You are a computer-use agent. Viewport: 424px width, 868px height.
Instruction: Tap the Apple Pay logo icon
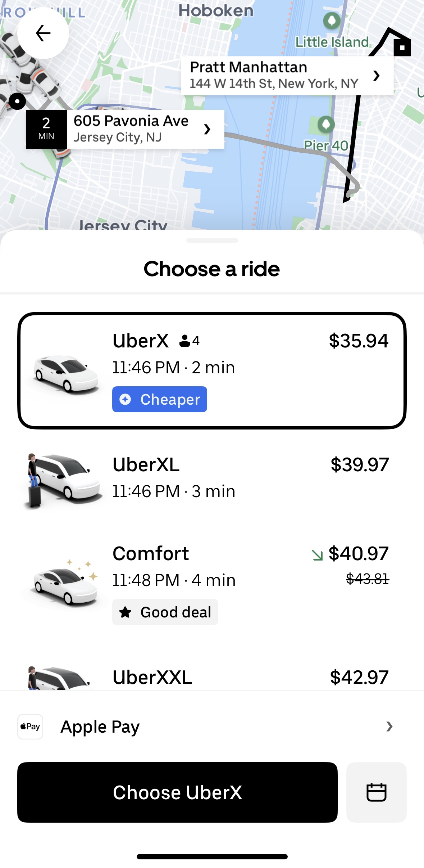tap(30, 727)
